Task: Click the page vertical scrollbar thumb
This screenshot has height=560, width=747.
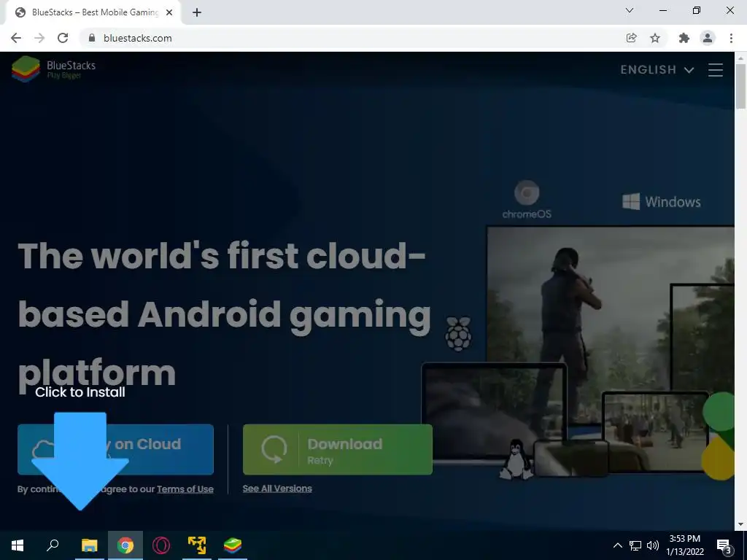Action: tap(740, 86)
